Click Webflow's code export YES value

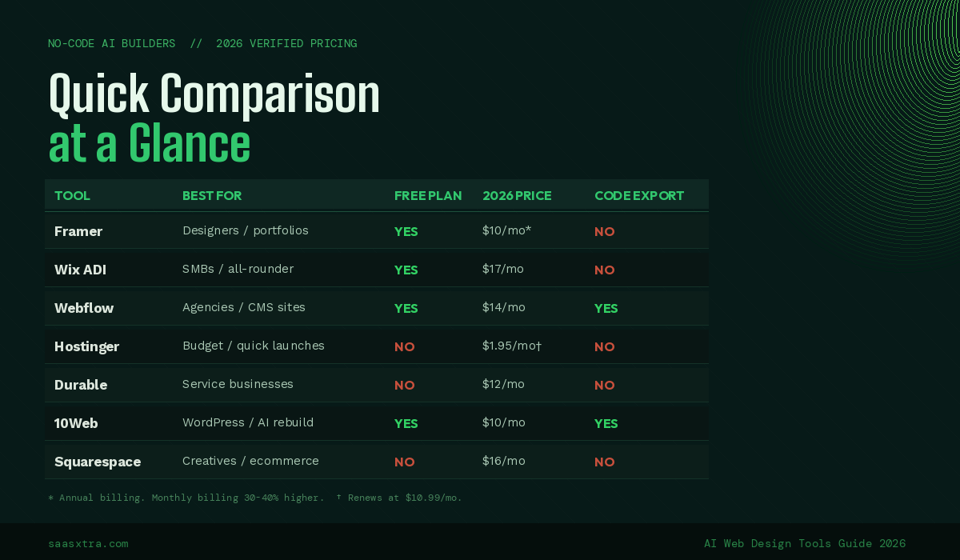tap(606, 309)
